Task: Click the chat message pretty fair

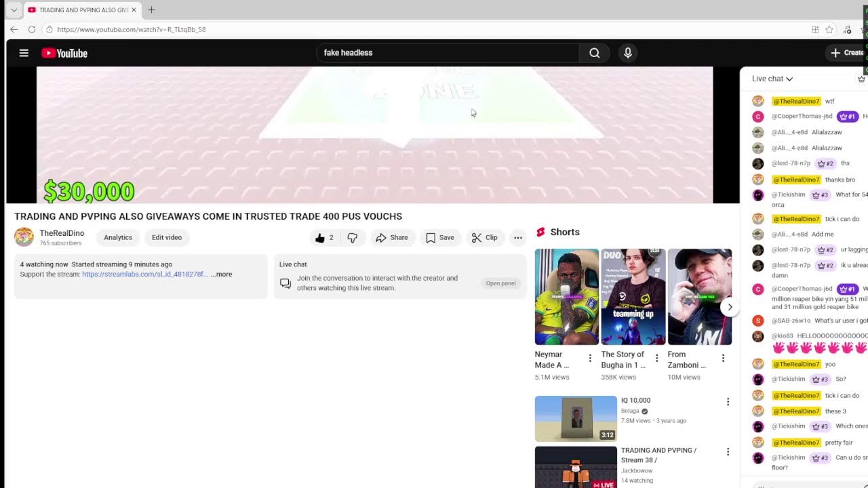Action: tap(839, 443)
